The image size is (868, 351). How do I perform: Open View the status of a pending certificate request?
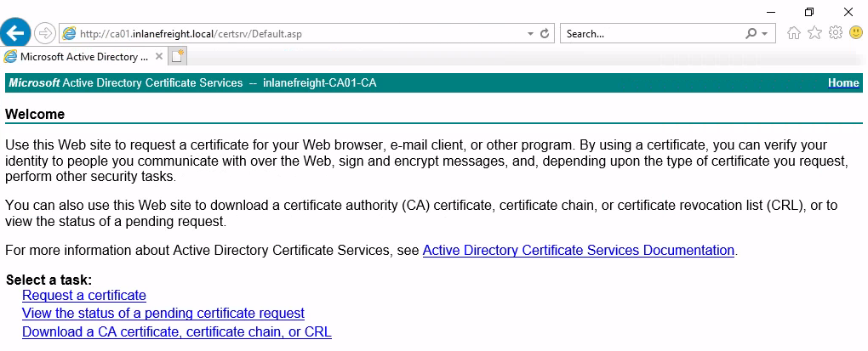pos(163,314)
